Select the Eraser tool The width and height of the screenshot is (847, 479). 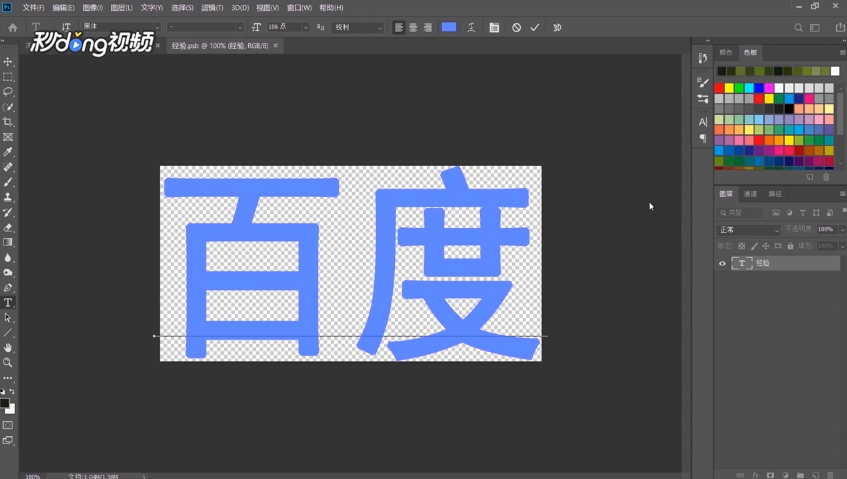coord(8,228)
